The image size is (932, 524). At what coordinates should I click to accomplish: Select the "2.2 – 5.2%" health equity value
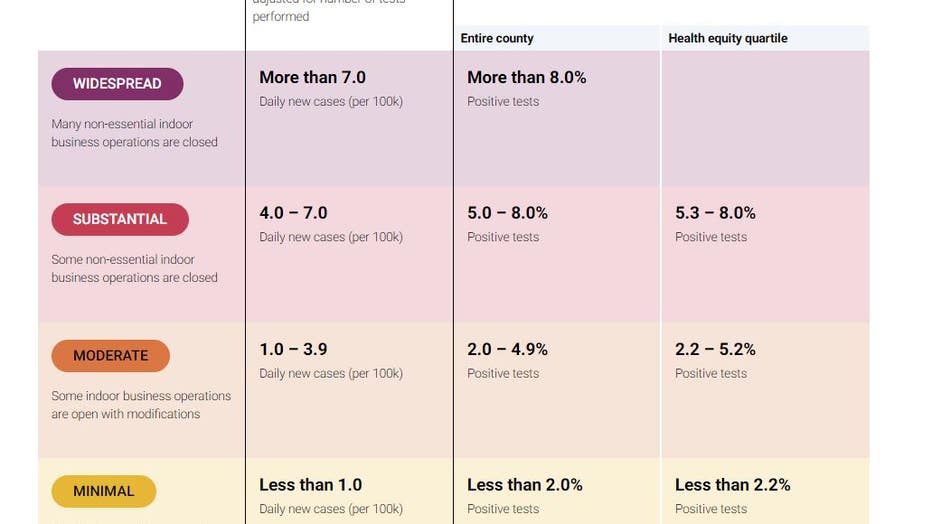[x=715, y=349]
